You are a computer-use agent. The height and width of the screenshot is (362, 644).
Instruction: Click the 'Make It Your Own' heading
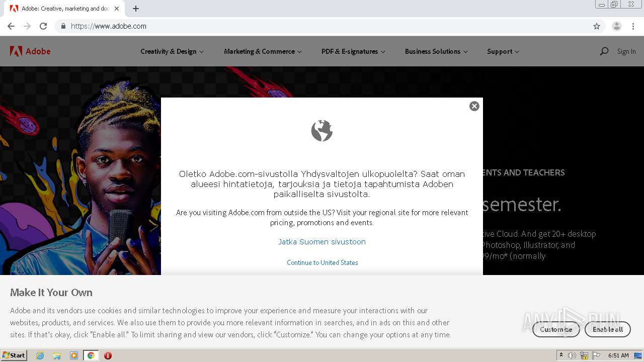(51, 293)
